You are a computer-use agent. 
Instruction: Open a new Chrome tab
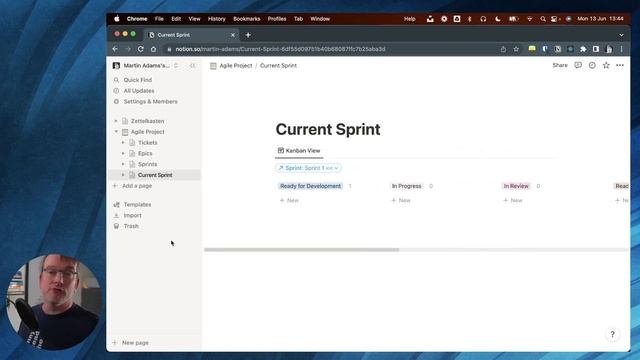pyautogui.click(x=248, y=35)
